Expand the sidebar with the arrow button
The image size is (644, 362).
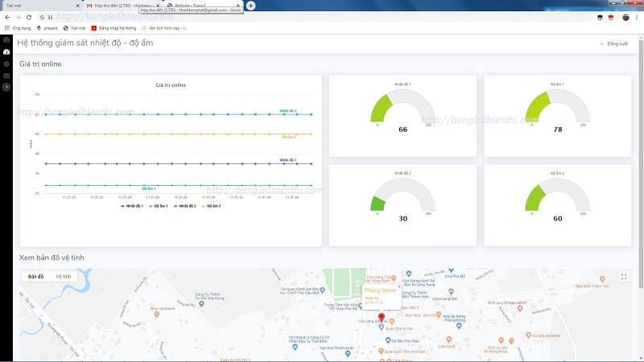(x=6, y=87)
